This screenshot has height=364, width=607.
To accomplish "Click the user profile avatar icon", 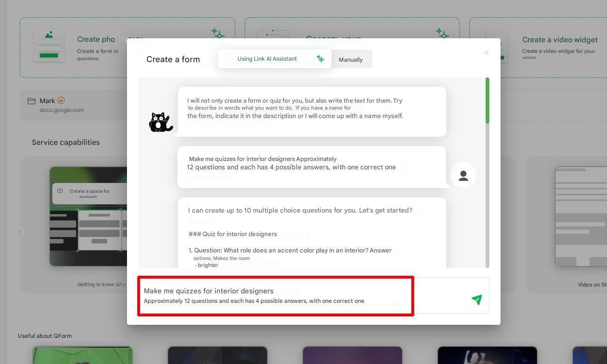I will pos(463,175).
